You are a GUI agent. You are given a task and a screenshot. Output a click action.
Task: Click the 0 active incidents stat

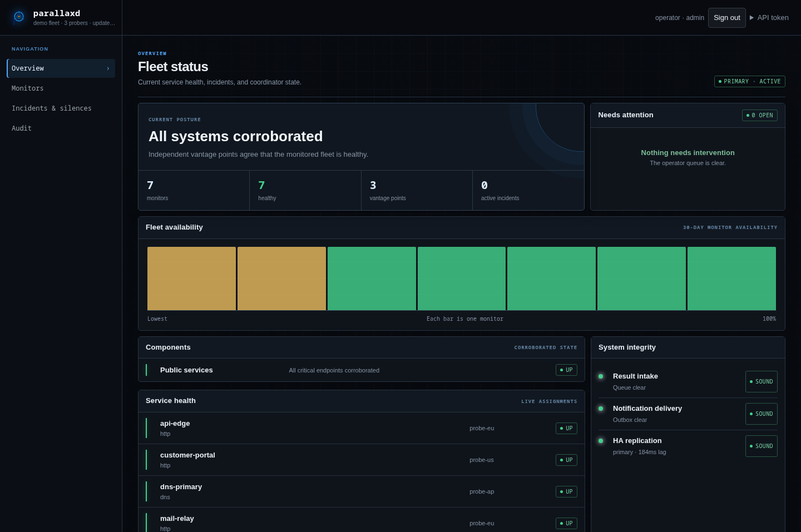point(528,191)
